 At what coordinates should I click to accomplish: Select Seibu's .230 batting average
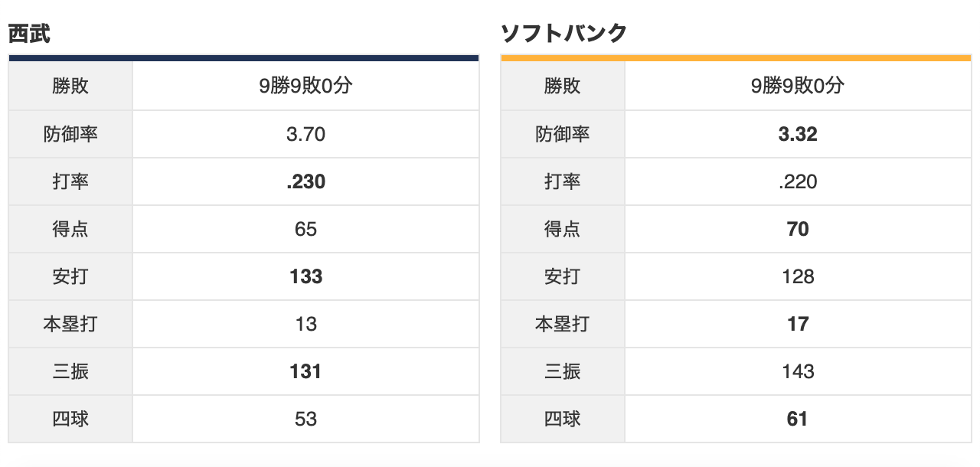(x=305, y=181)
